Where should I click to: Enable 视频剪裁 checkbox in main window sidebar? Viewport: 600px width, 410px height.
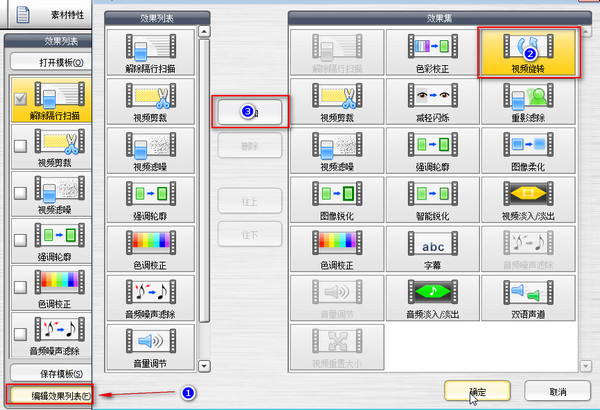[x=20, y=146]
